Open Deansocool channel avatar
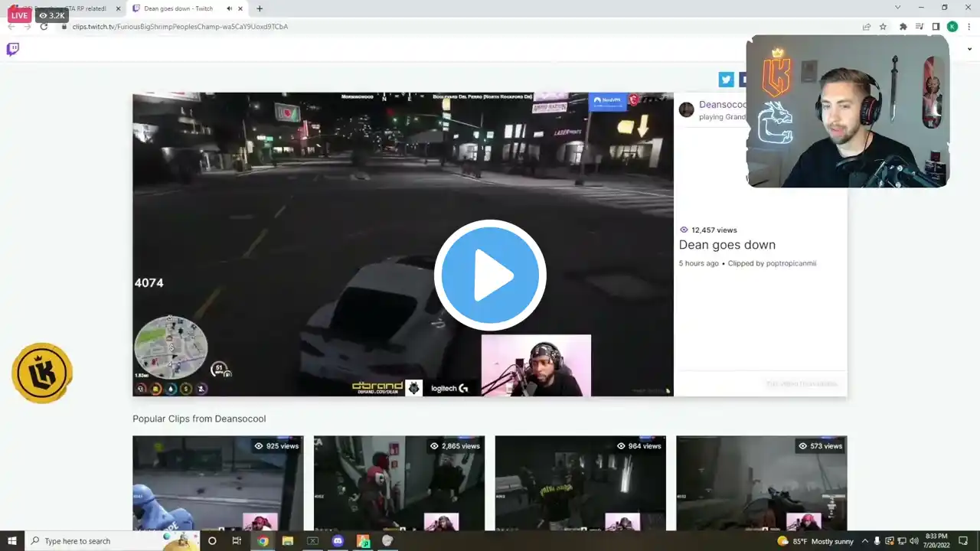This screenshot has height=551, width=980. point(687,109)
